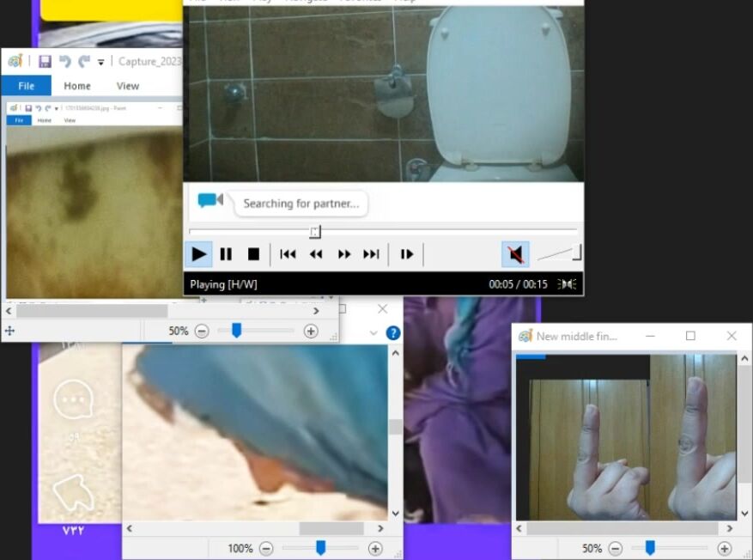The height and width of the screenshot is (560, 753).
Task: Click the Save icon in Capture_2023 Paint window
Action: (x=45, y=61)
